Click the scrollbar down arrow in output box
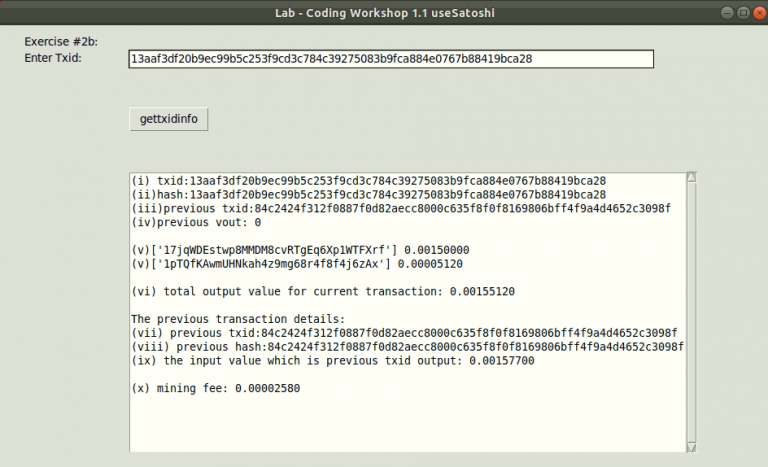768x467 pixels. 692,447
